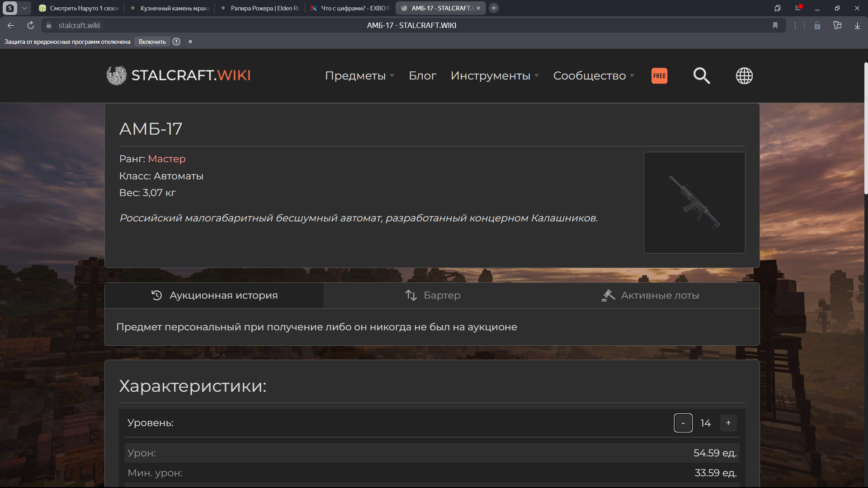Open the tab list dropdown chevron
868x488 pixels.
(25, 8)
